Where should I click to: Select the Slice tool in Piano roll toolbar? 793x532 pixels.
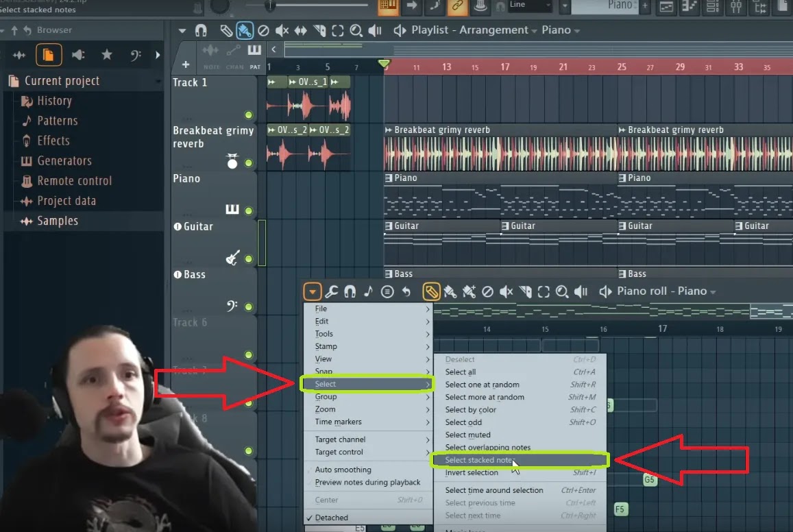pyautogui.click(x=525, y=291)
